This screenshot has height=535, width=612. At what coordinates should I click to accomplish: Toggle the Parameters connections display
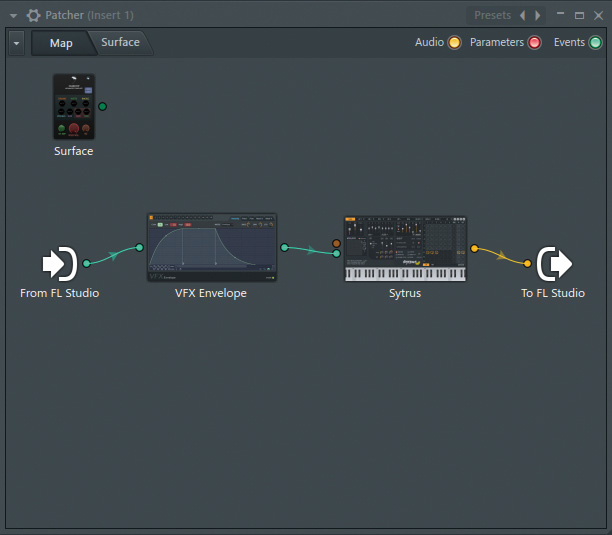(x=534, y=42)
